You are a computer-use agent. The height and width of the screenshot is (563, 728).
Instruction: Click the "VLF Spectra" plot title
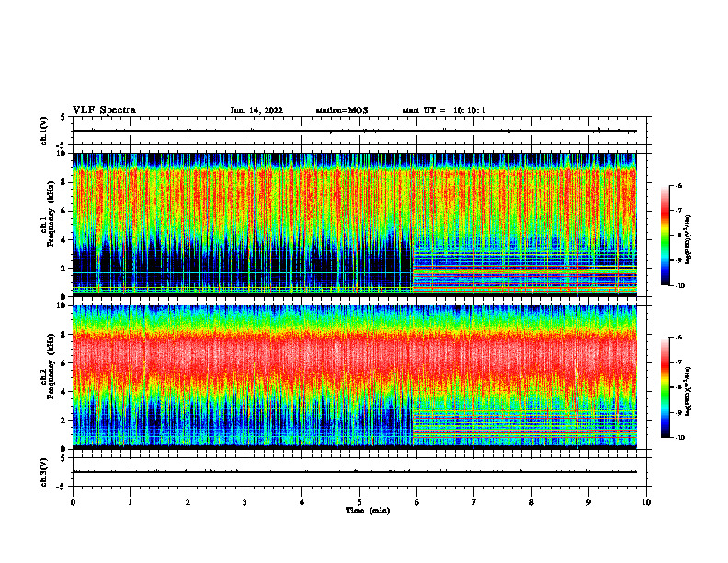point(104,109)
